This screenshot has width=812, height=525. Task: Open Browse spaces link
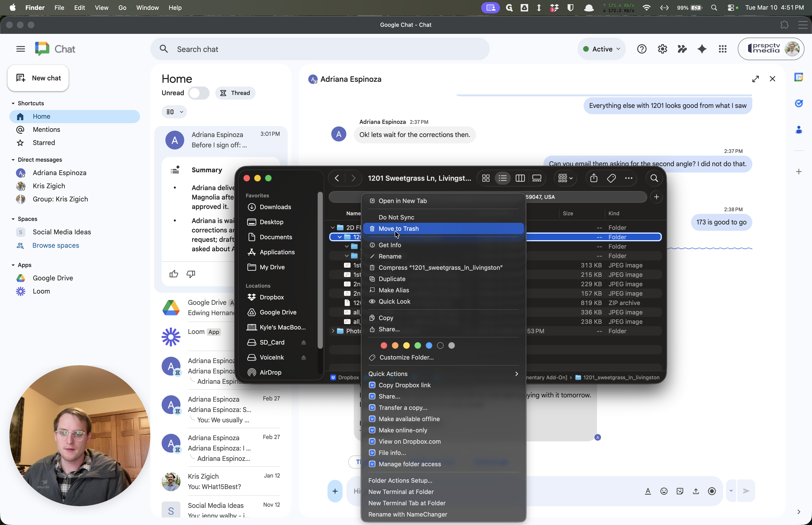click(55, 245)
